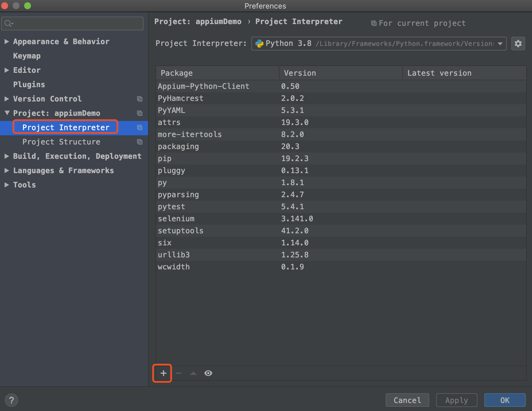Click project-level icon beside Project Interpreter

coord(140,128)
